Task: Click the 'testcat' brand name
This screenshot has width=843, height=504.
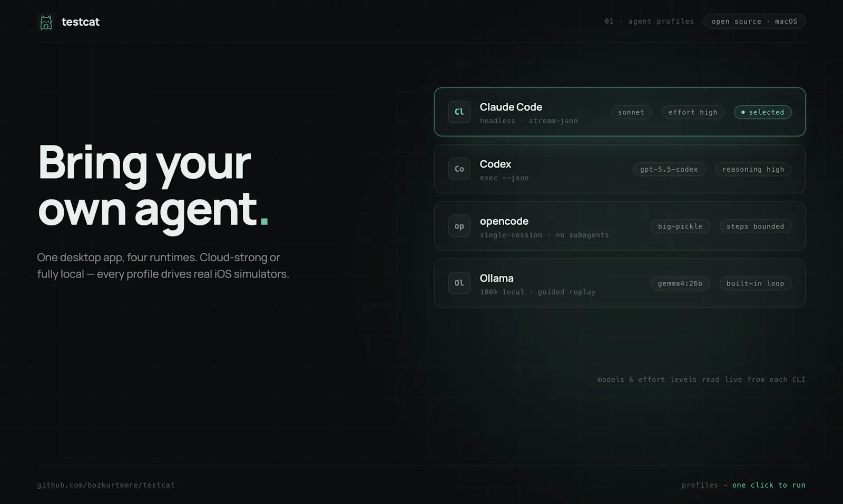Action: (81, 22)
